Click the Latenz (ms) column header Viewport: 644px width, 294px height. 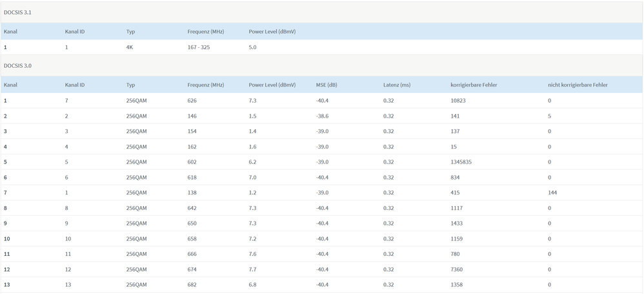coord(397,85)
